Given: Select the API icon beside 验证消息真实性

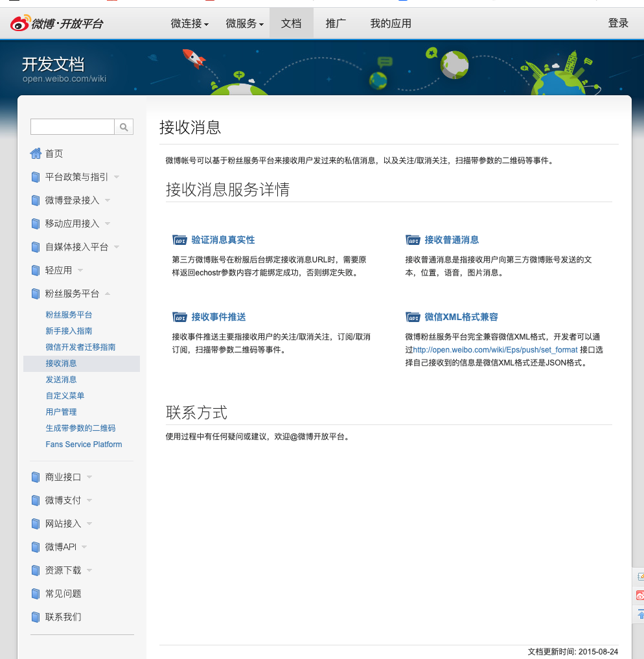Looking at the screenshot, I should click(179, 240).
